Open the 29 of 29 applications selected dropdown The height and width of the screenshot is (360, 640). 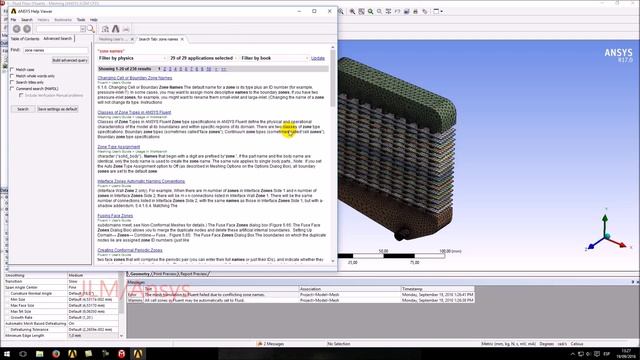click(x=203, y=58)
